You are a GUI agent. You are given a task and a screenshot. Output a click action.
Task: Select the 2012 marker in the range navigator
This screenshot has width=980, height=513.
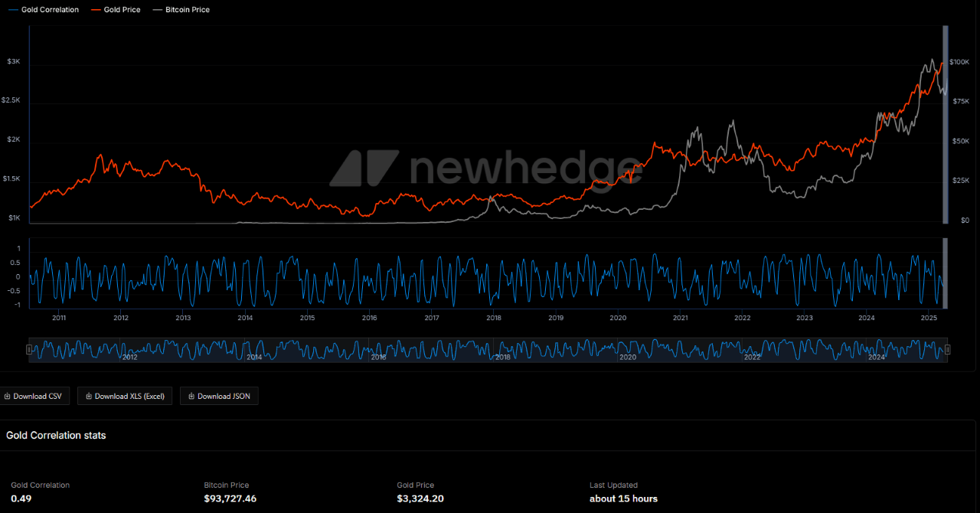pyautogui.click(x=130, y=357)
